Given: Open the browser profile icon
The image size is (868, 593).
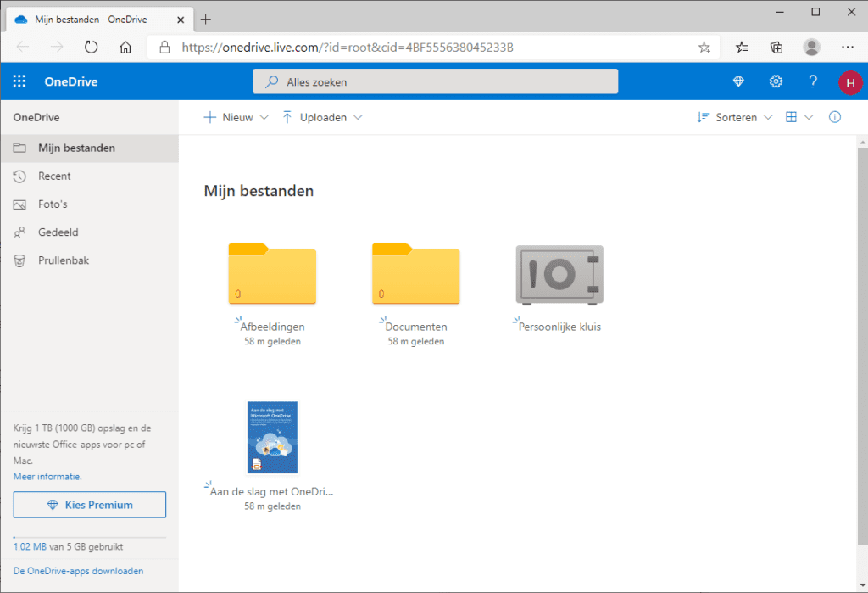Looking at the screenshot, I should pyautogui.click(x=811, y=48).
